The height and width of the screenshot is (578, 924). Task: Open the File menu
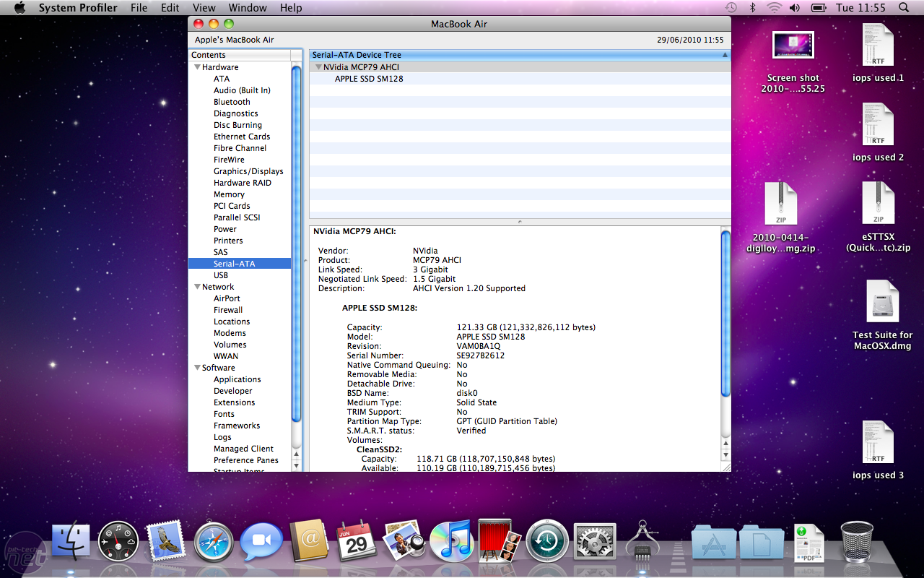click(x=139, y=8)
